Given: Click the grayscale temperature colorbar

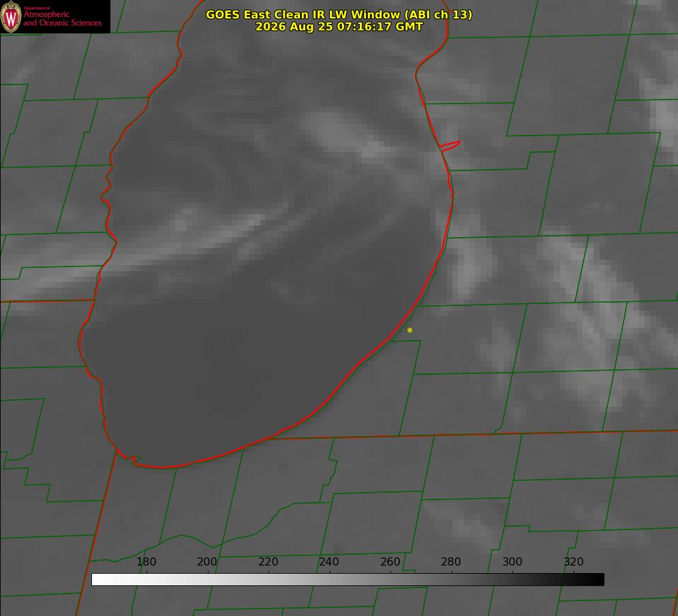Looking at the screenshot, I should (348, 579).
